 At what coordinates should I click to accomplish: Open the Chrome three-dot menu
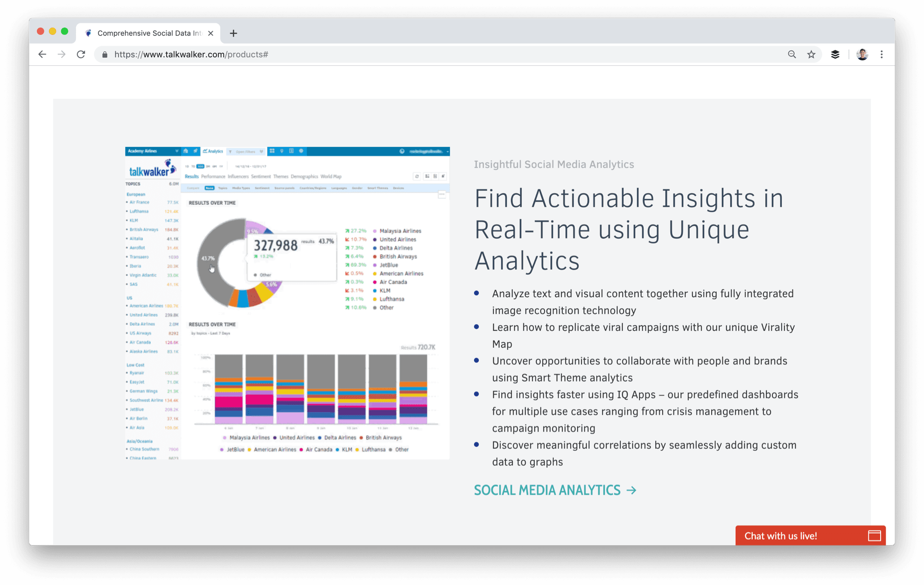(x=882, y=55)
